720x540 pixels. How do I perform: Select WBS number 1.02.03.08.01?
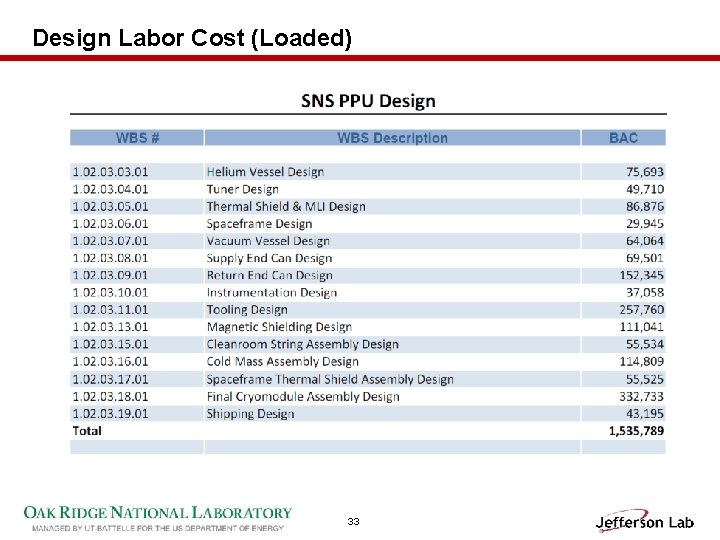111,258
